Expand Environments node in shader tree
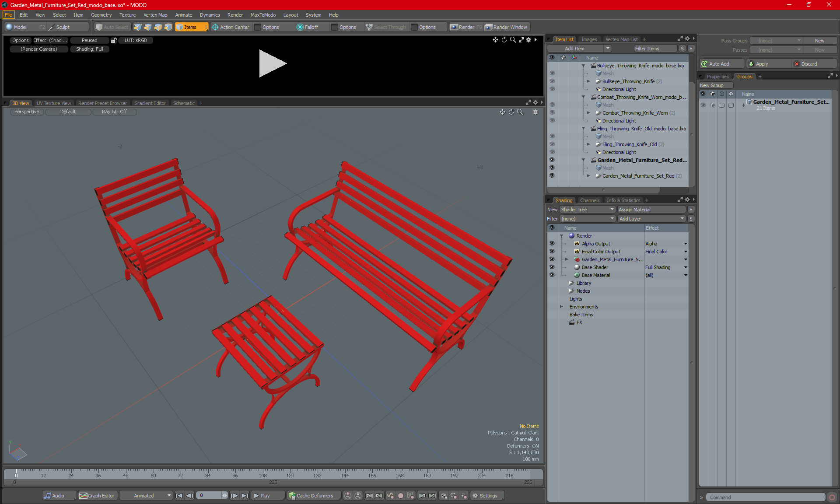 [561, 307]
